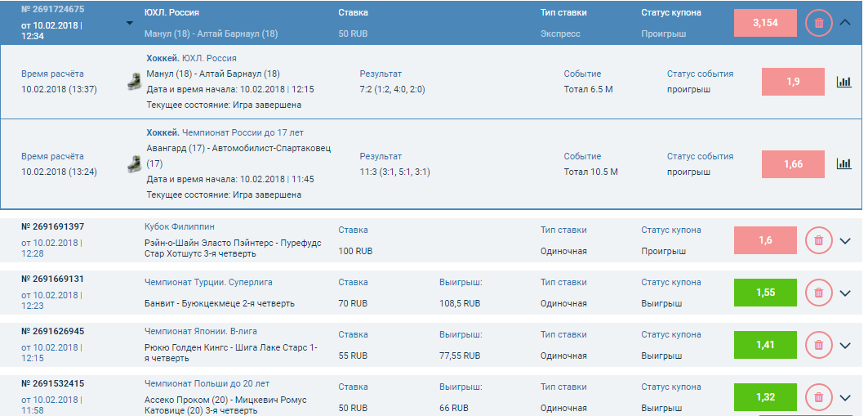
Task: Select match Рюкю Голден Кингс - Шига Лаке Старс
Action: coord(231,353)
